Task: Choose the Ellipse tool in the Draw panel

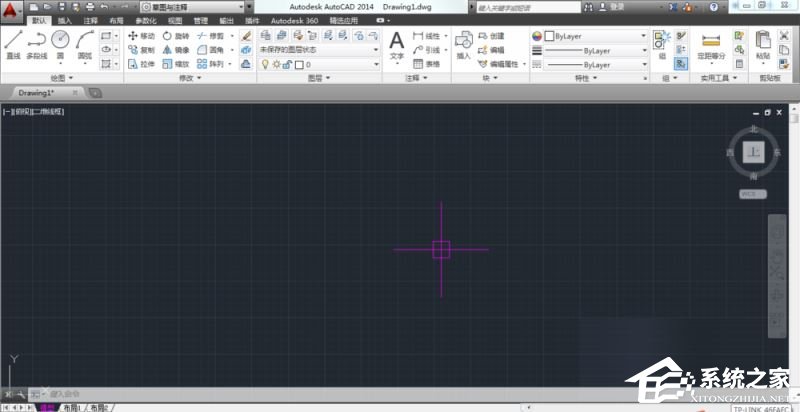Action: 106,49
